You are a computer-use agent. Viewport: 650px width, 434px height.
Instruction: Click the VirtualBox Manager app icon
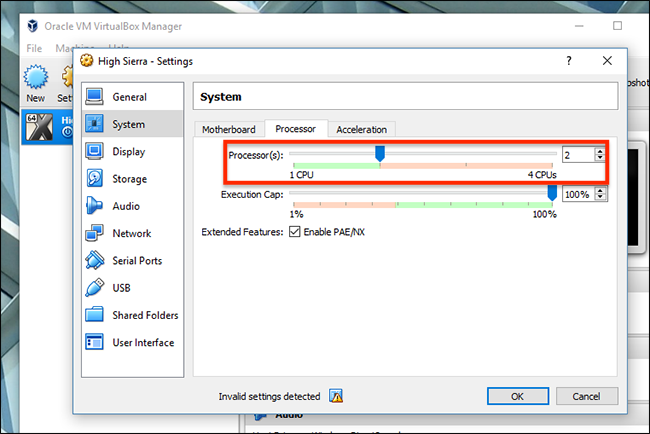click(33, 26)
